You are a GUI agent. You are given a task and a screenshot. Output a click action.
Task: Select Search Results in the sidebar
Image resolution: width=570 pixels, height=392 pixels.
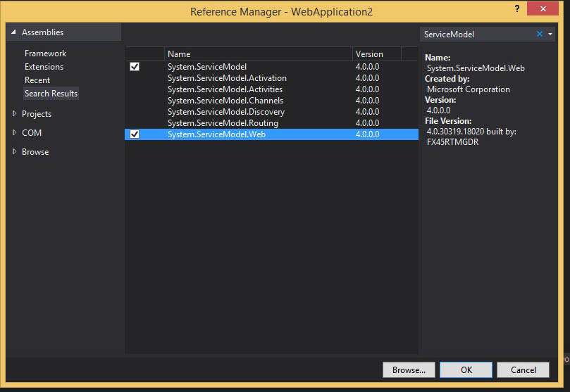[x=51, y=94]
